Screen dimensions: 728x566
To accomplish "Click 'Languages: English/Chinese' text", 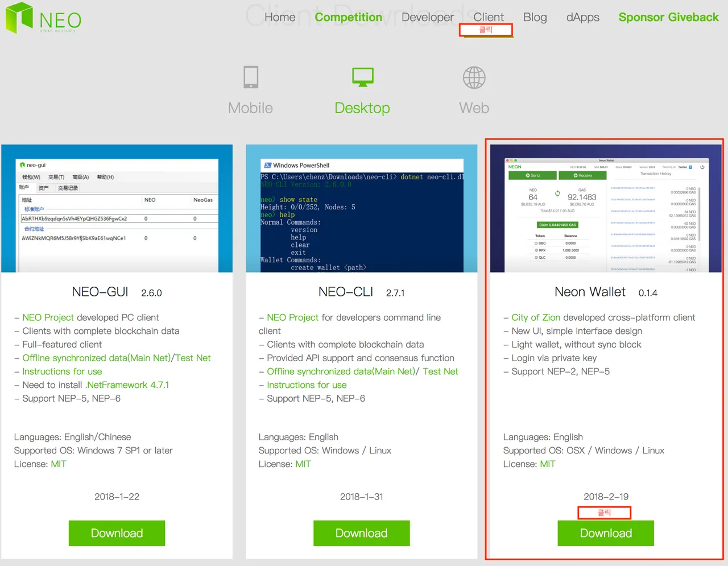I will (73, 437).
